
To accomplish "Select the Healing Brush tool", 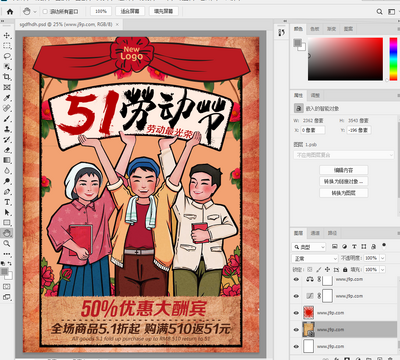I will coord(7,108).
